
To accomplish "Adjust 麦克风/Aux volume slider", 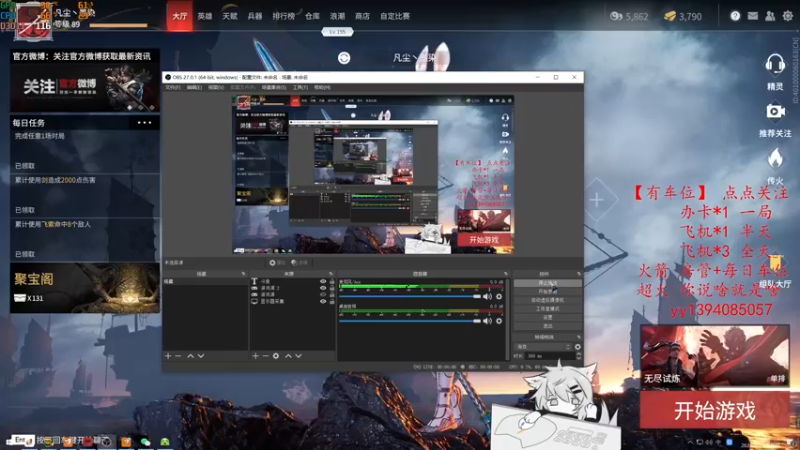I will [x=410, y=296].
